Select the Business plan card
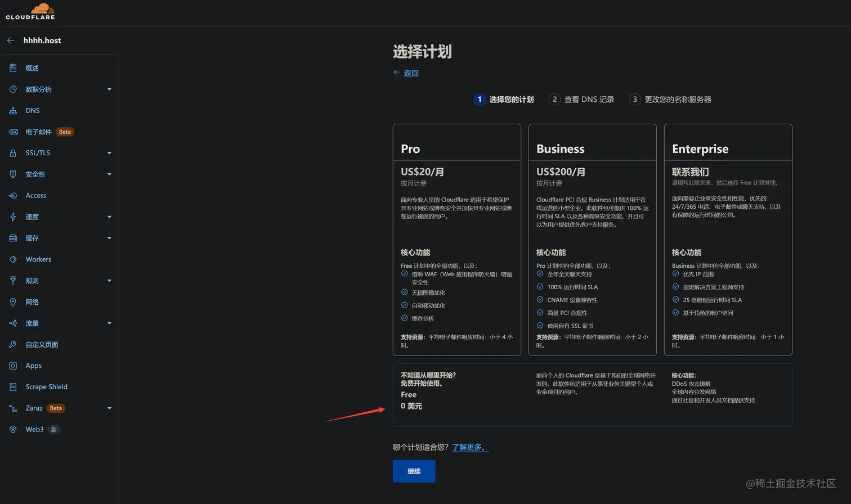 coord(593,240)
